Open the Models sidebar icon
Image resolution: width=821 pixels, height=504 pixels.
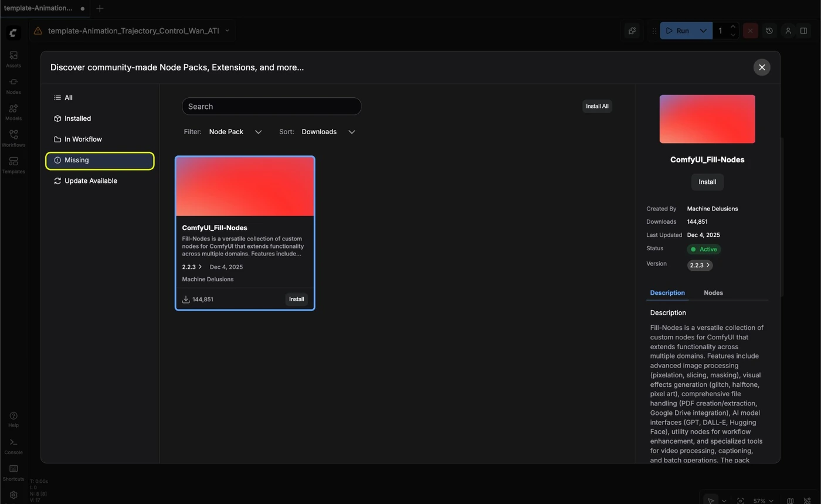pos(13,112)
